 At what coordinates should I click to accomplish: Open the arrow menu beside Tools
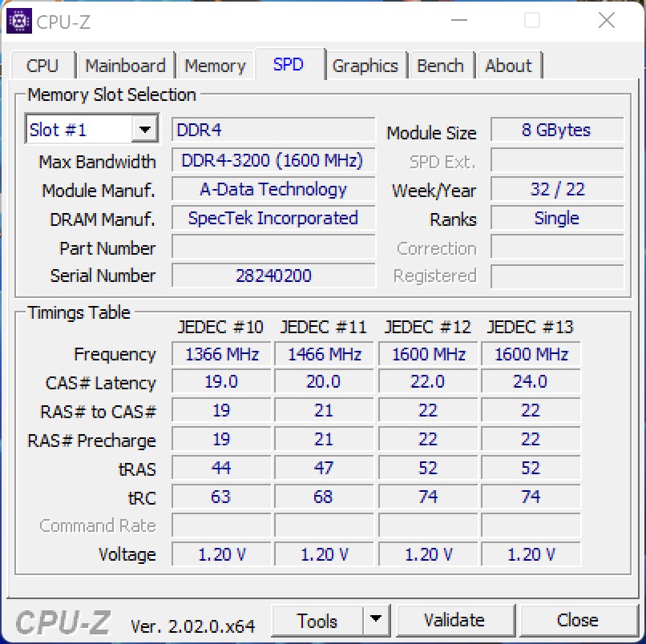click(x=375, y=621)
